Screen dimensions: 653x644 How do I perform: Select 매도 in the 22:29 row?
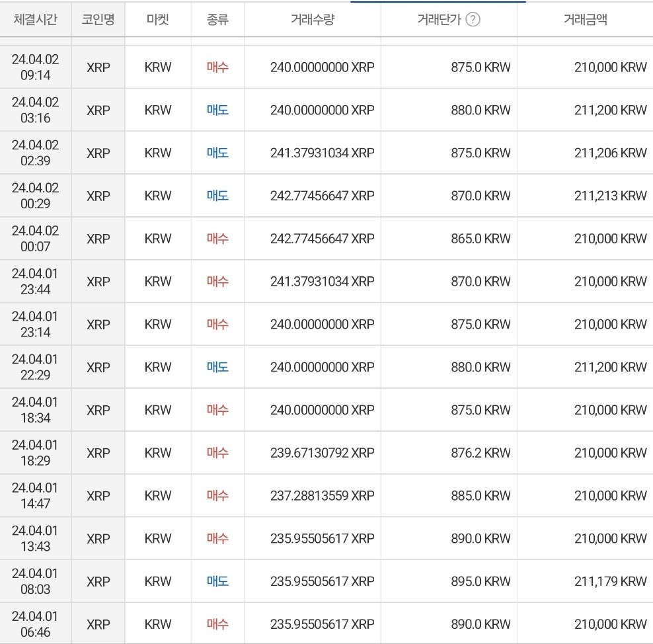[217, 367]
